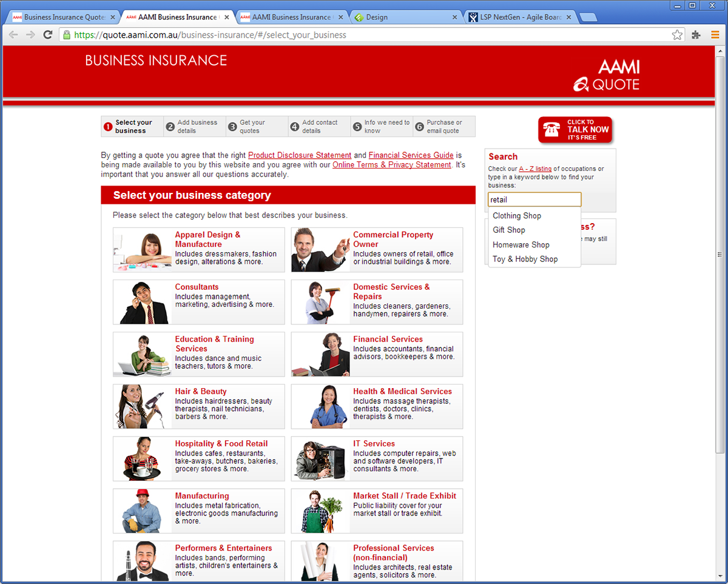
Task: Click the Domestic Services cleaner photo
Action: (320, 302)
